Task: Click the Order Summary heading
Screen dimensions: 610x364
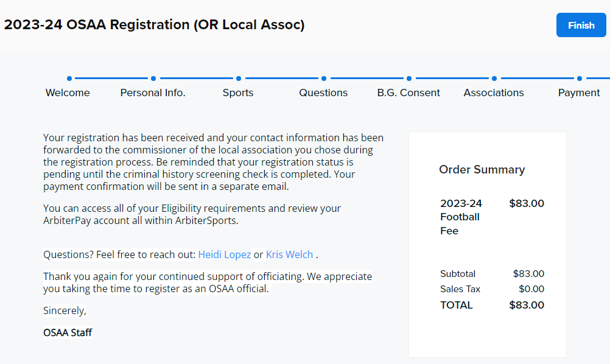Action: click(x=482, y=170)
